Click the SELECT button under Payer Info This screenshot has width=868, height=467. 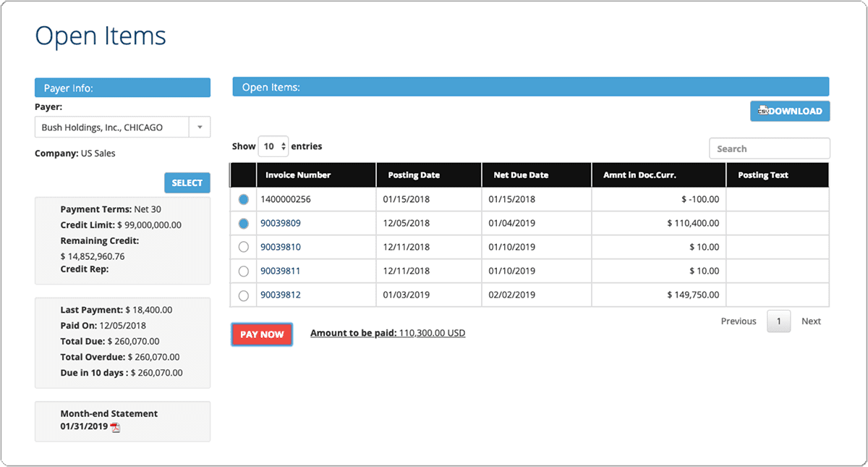187,183
